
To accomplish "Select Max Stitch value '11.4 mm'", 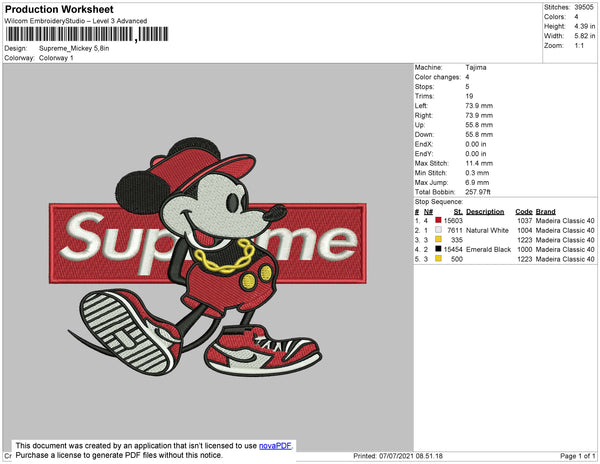I will point(479,163).
